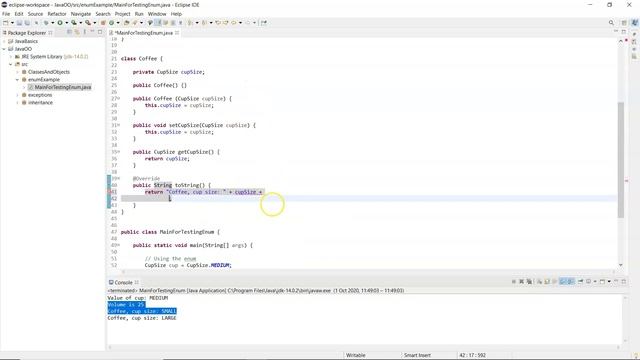Open the Project menu
Image resolution: width=640 pixels, height=360 pixels.
point(122,14)
